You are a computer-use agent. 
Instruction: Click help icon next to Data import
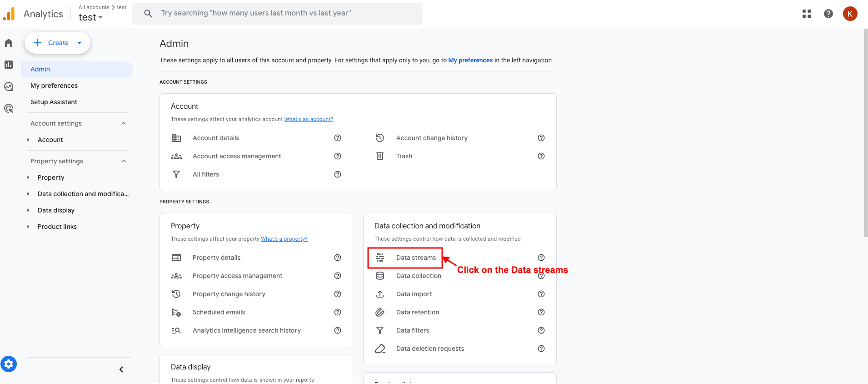coord(541,294)
